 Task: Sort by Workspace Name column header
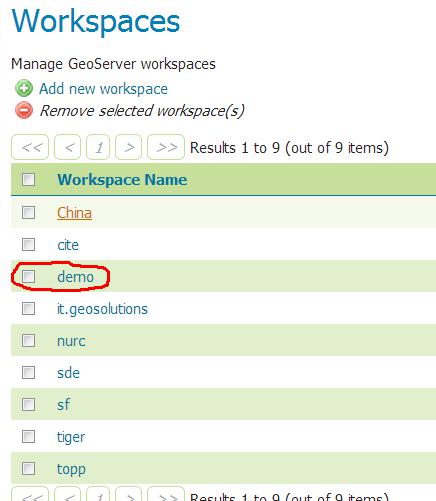tap(122, 180)
